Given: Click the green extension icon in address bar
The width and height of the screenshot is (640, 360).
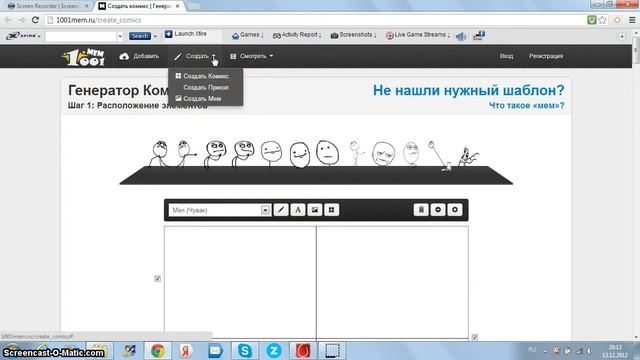Looking at the screenshot, I should tap(591, 20).
